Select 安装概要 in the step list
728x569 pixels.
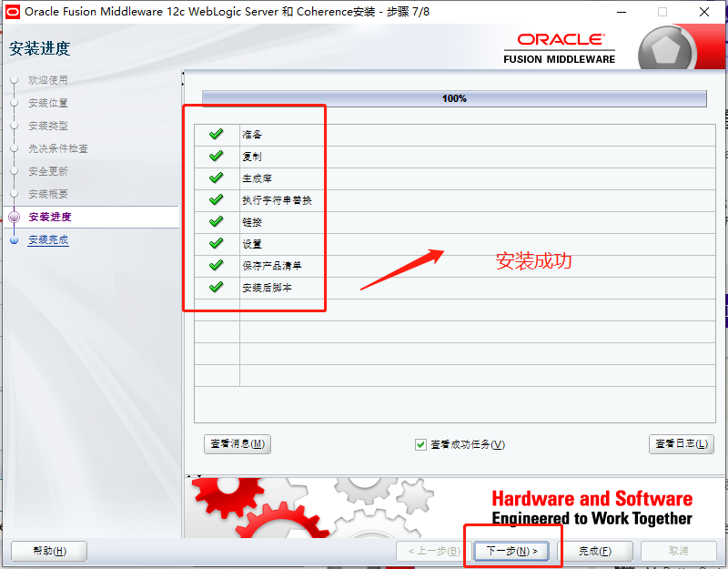pos(48,194)
